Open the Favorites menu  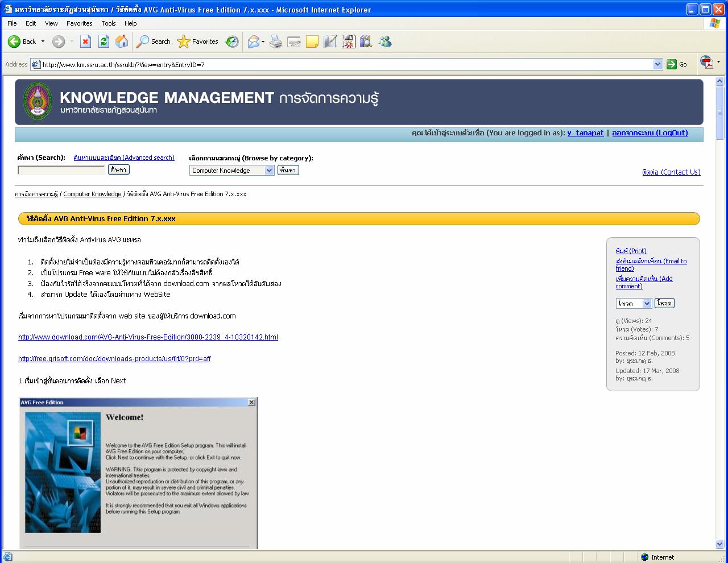pos(79,23)
